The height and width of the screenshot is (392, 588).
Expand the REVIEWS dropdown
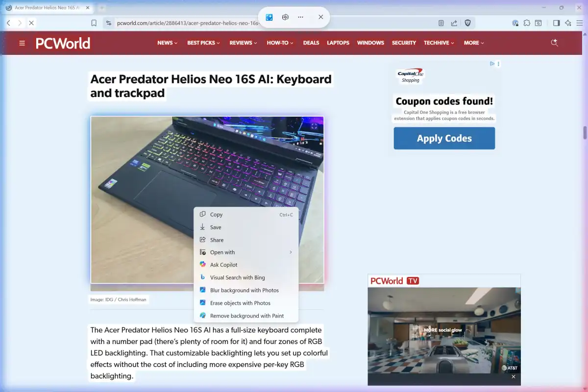tap(244, 43)
